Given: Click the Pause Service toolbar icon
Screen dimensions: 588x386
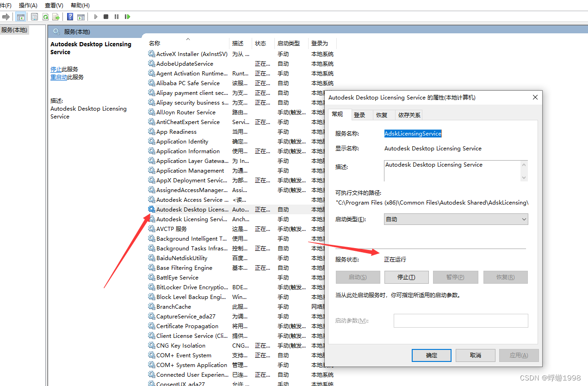Looking at the screenshot, I should coord(117,17).
